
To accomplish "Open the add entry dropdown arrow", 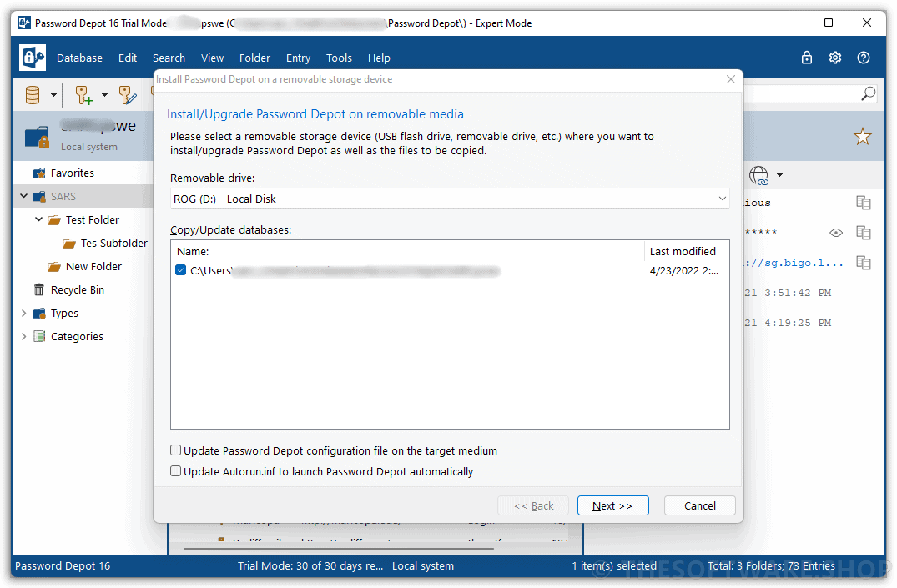I will [104, 95].
